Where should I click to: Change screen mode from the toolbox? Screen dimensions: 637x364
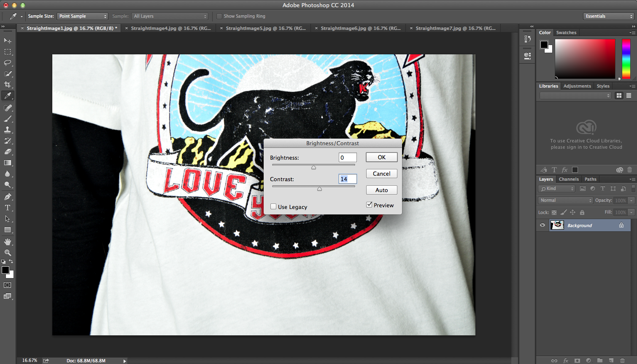(x=8, y=296)
